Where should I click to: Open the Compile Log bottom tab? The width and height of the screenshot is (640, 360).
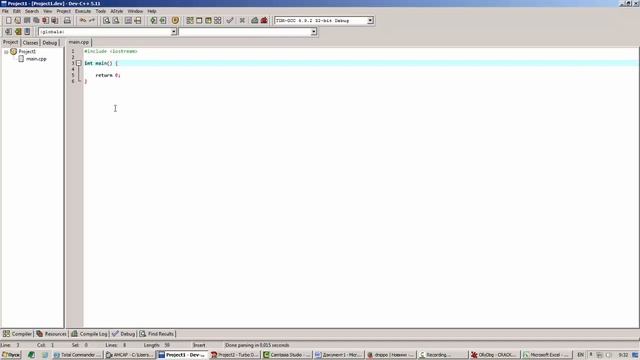point(89,334)
